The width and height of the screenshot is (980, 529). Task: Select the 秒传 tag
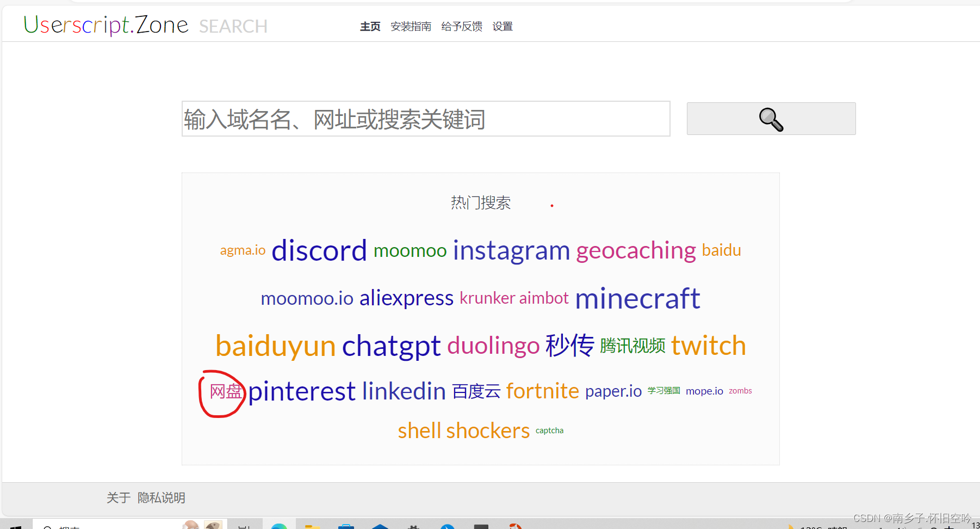[570, 345]
